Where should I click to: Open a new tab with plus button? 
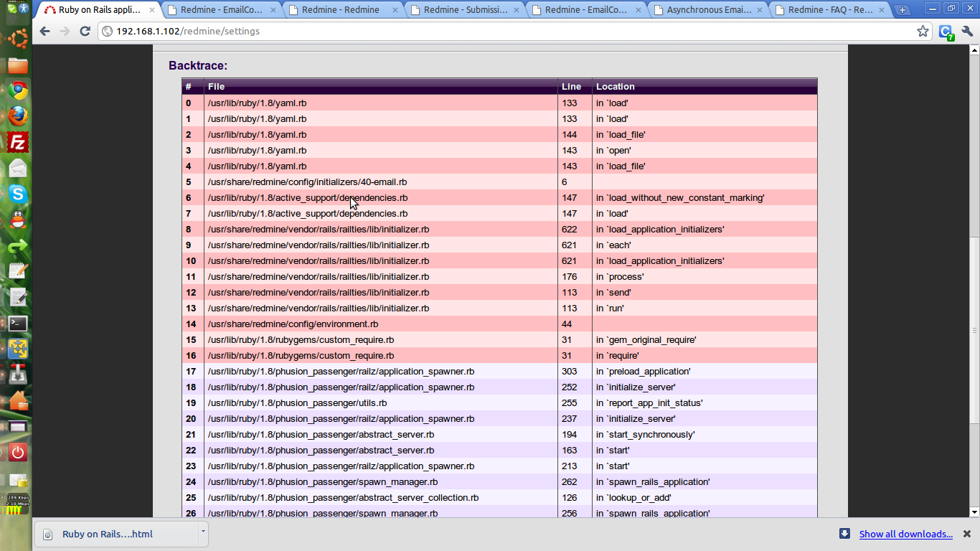903,10
